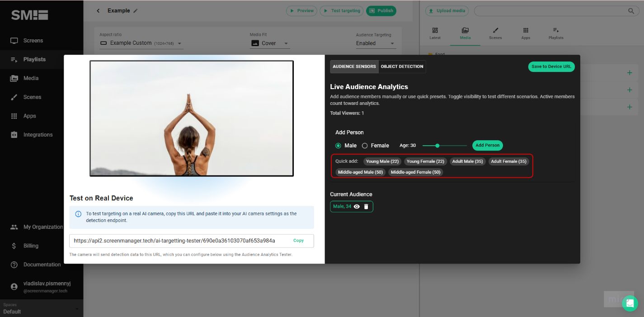The image size is (644, 317).
Task: Toggle visibility of Male, 34 member
Action: coord(357,207)
